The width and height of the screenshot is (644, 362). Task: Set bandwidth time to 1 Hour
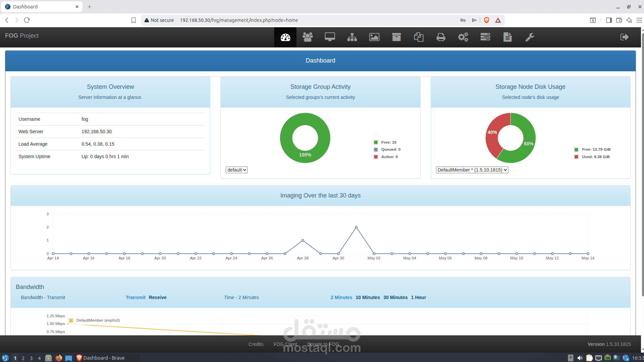click(x=418, y=297)
